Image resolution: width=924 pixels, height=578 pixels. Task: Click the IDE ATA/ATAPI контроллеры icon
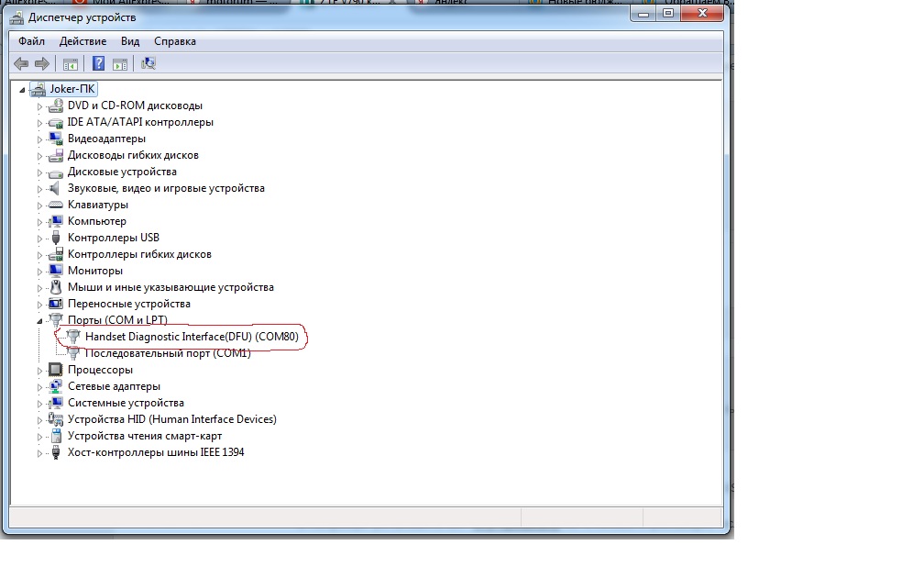point(55,122)
